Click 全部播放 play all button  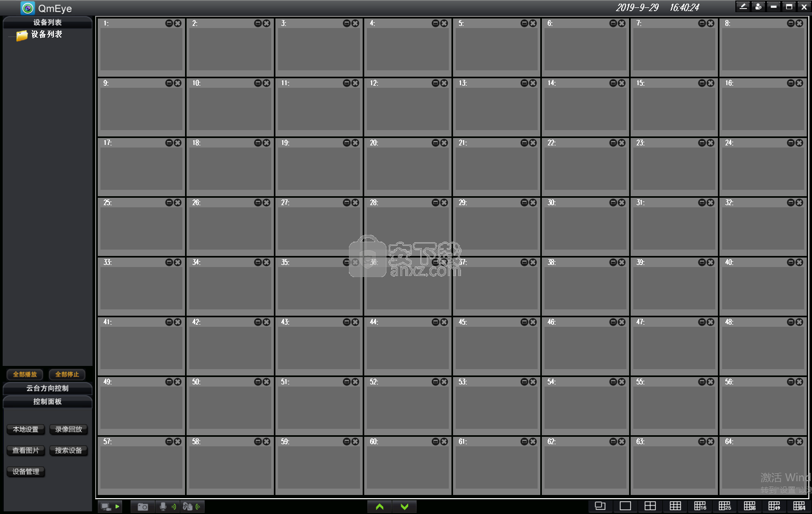point(25,374)
